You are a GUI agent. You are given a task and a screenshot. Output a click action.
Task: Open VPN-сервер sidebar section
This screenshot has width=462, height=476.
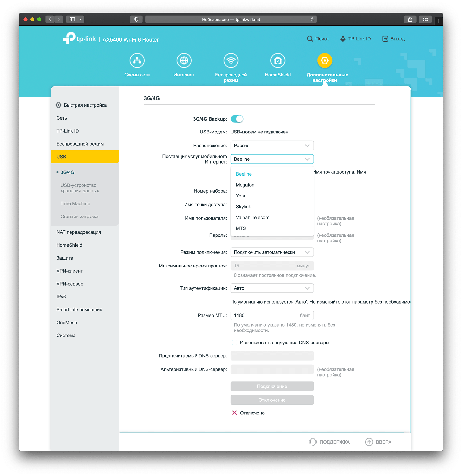[85, 284]
